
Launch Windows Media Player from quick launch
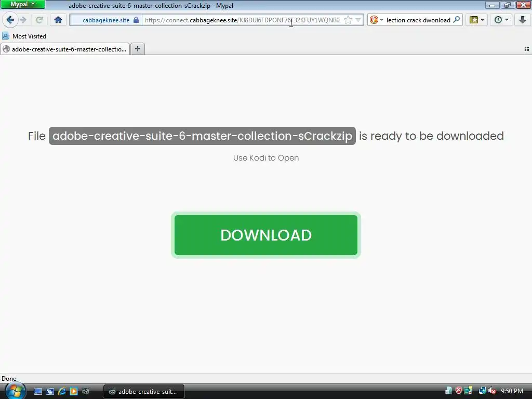[x=74, y=392]
